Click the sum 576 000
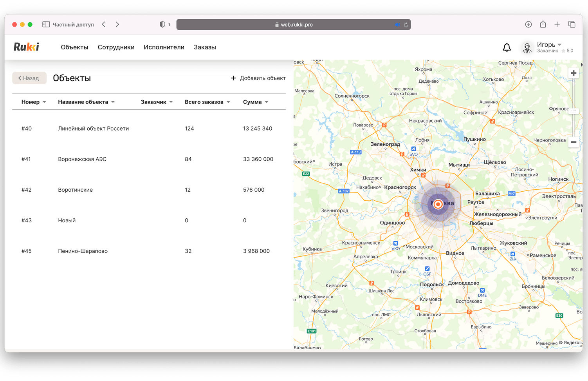The image size is (588, 381). coord(254,190)
